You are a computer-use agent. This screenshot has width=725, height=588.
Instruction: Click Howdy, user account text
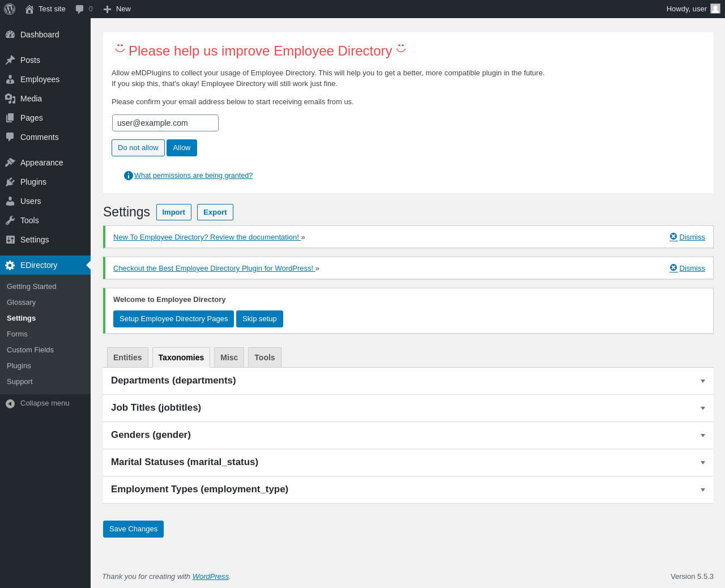point(686,9)
